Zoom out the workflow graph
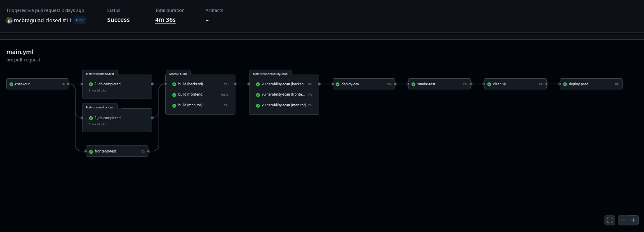Viewport: 644px width, 232px height. pos(623,220)
